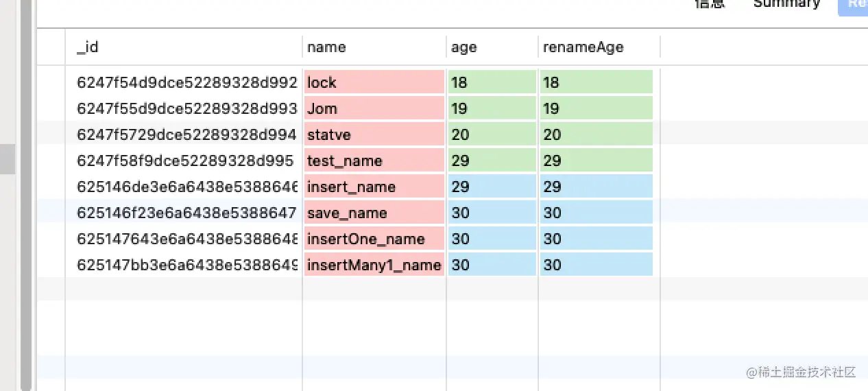The image size is (868, 391).
Task: Click the name cell 'insertOne_name'
Action: (x=374, y=239)
